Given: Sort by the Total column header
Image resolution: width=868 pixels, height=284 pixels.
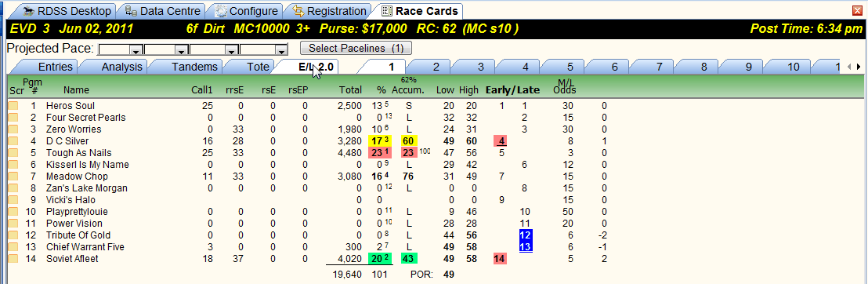Looking at the screenshot, I should [x=350, y=90].
